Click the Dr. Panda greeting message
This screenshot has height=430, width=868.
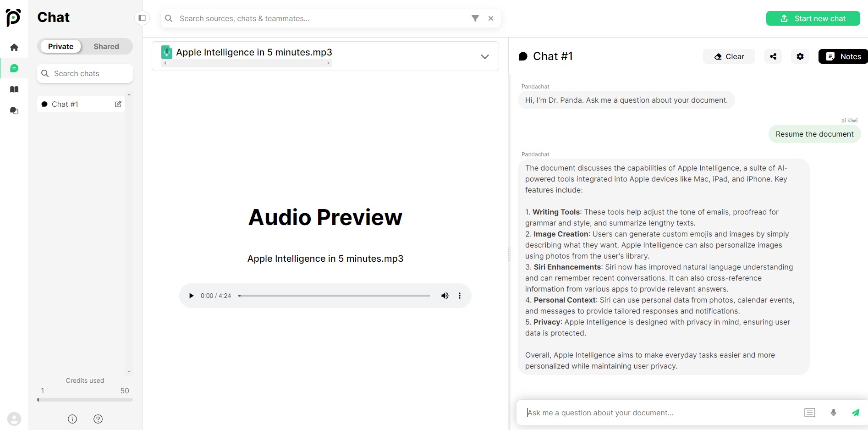(626, 100)
